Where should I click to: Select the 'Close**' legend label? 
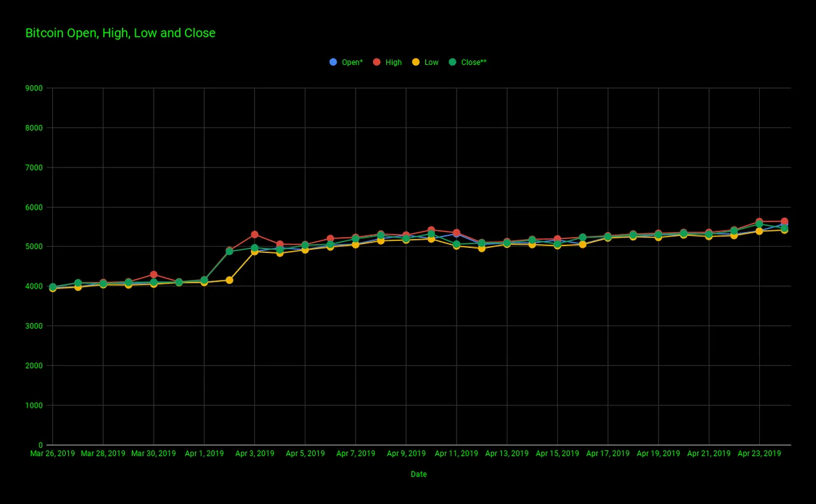coord(474,62)
